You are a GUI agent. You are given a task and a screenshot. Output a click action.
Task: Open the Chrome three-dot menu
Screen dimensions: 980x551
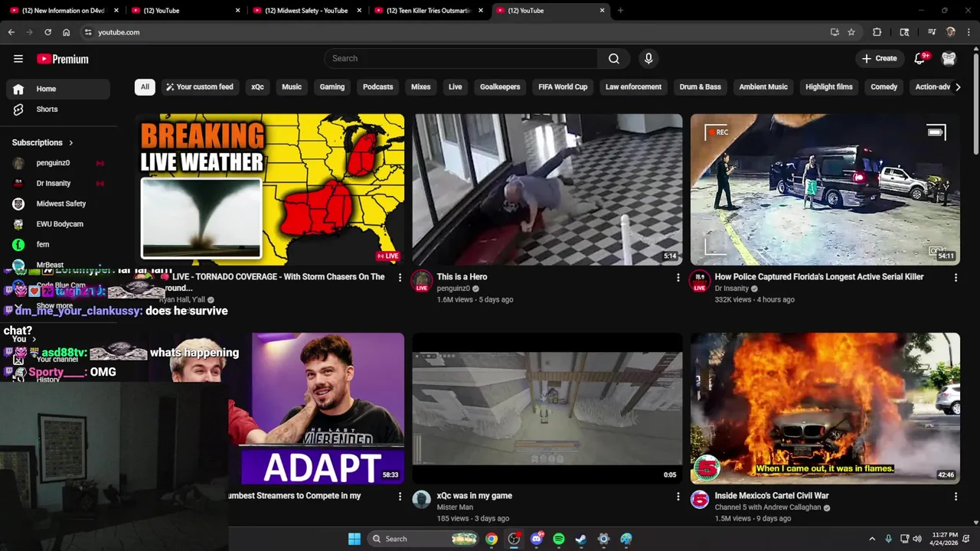pos(969,32)
